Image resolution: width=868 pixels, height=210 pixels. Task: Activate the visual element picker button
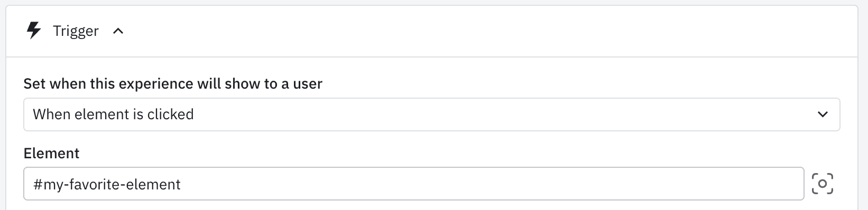coord(822,184)
